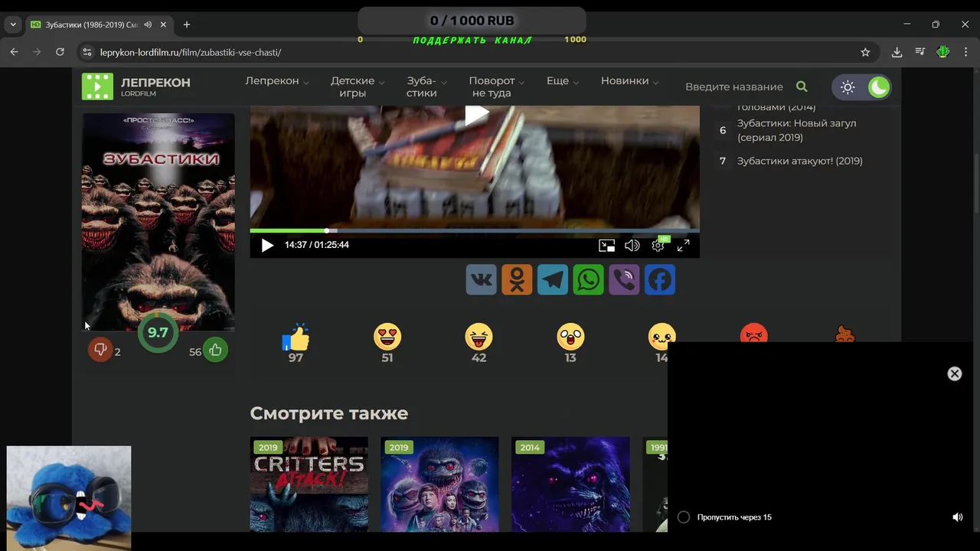The height and width of the screenshot is (551, 980).
Task: Open a new browser tab
Action: click(186, 24)
